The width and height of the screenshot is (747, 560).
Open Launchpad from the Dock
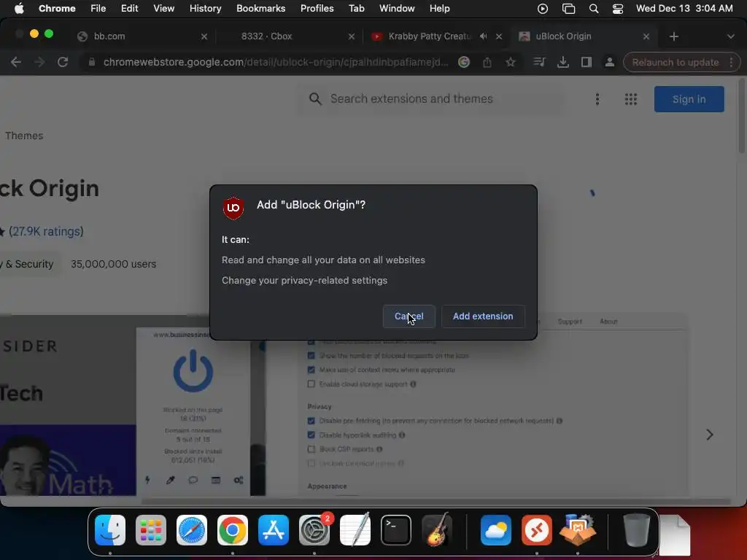point(151,530)
